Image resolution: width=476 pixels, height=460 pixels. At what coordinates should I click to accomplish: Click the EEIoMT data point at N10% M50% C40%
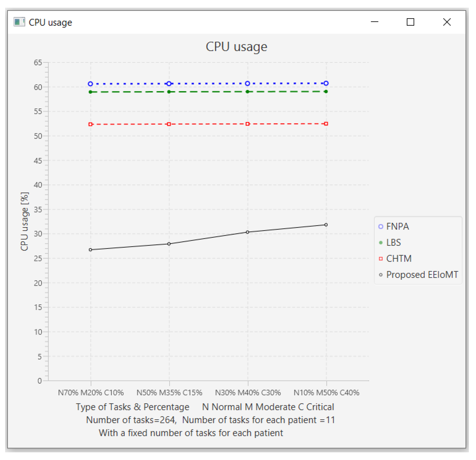tap(326, 225)
